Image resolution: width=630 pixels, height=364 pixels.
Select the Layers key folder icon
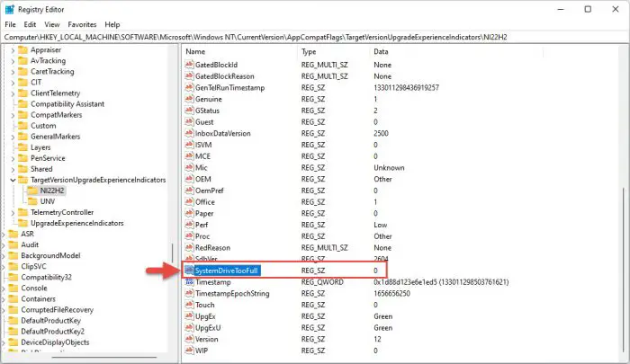(23, 147)
